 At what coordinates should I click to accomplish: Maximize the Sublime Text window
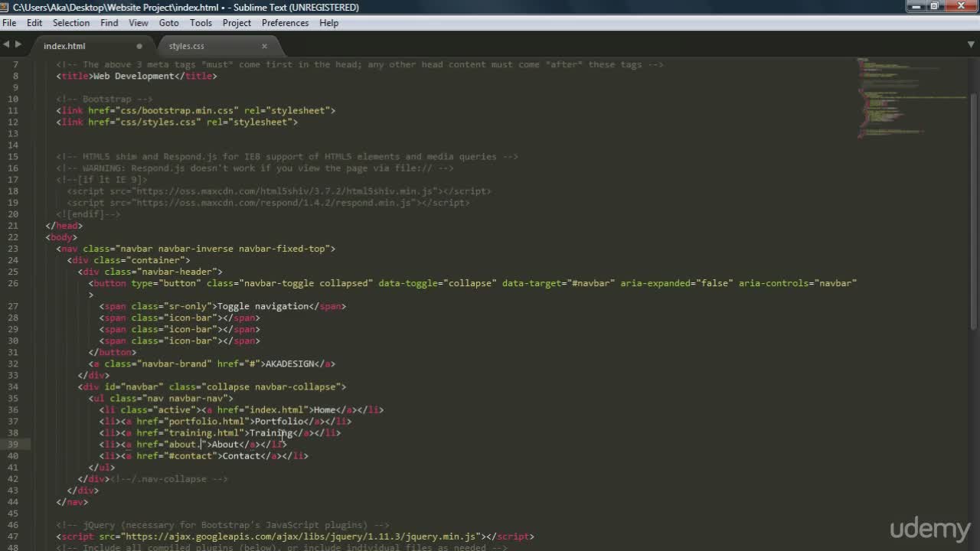934,6
